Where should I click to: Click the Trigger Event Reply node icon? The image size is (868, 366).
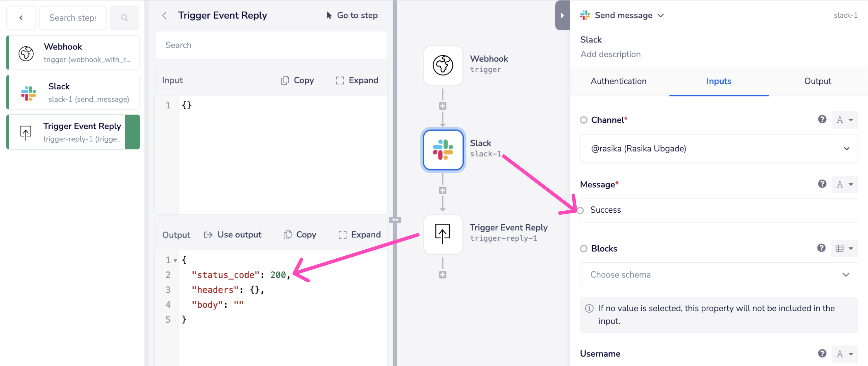coord(443,234)
